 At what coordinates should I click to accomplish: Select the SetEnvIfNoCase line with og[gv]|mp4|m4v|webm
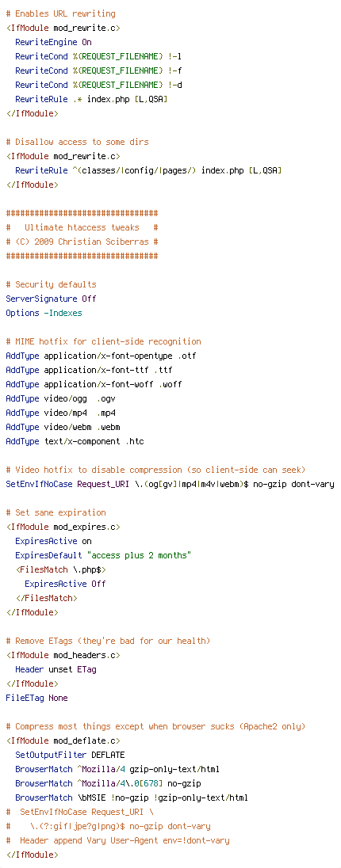tap(170, 485)
